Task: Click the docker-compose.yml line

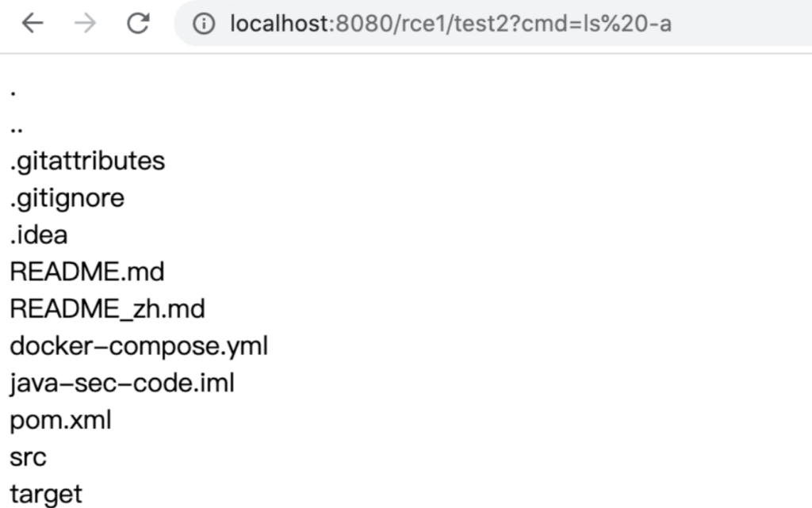Action: 139,346
